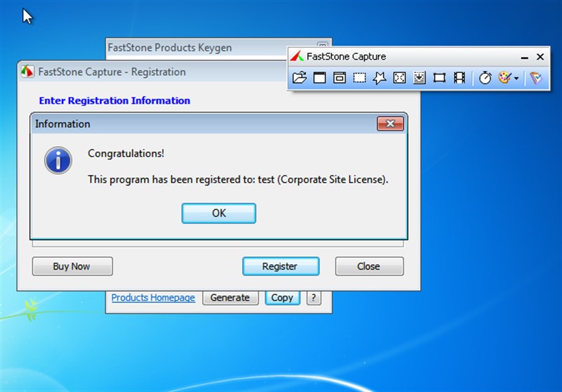The height and width of the screenshot is (392, 562).
Task: Click Capture Full Screen icon
Action: point(400,78)
